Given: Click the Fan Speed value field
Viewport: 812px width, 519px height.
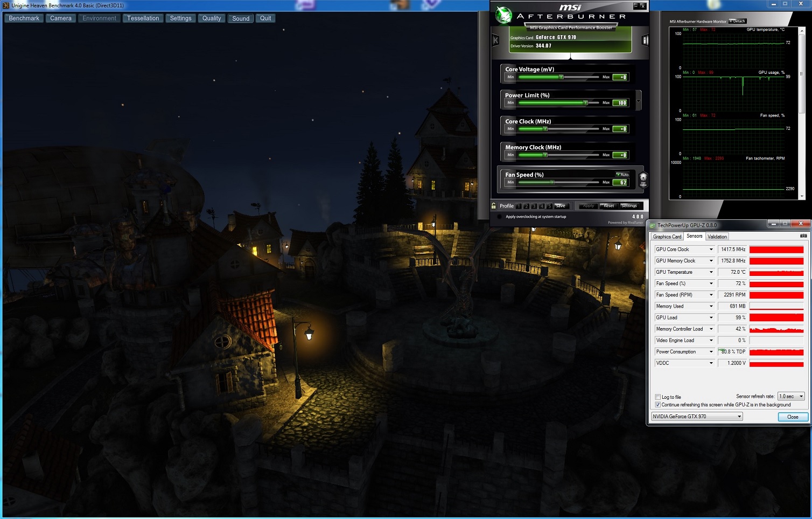Looking at the screenshot, I should click(x=620, y=183).
